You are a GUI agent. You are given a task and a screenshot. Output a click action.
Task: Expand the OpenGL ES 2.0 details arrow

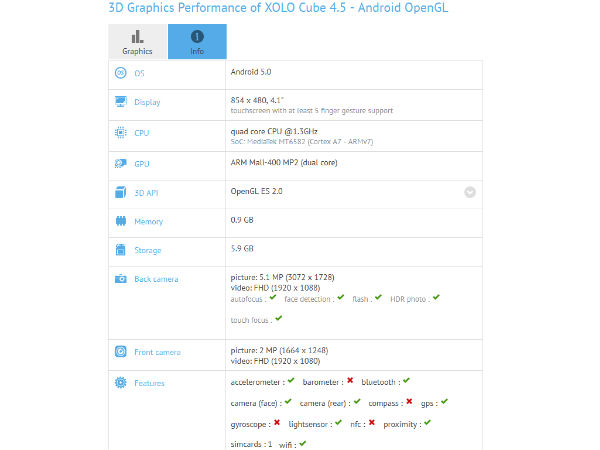pyautogui.click(x=470, y=192)
